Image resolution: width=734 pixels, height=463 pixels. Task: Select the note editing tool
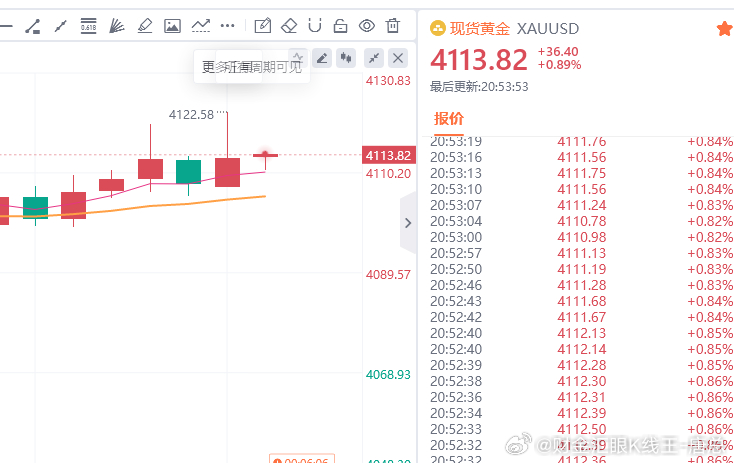(263, 25)
